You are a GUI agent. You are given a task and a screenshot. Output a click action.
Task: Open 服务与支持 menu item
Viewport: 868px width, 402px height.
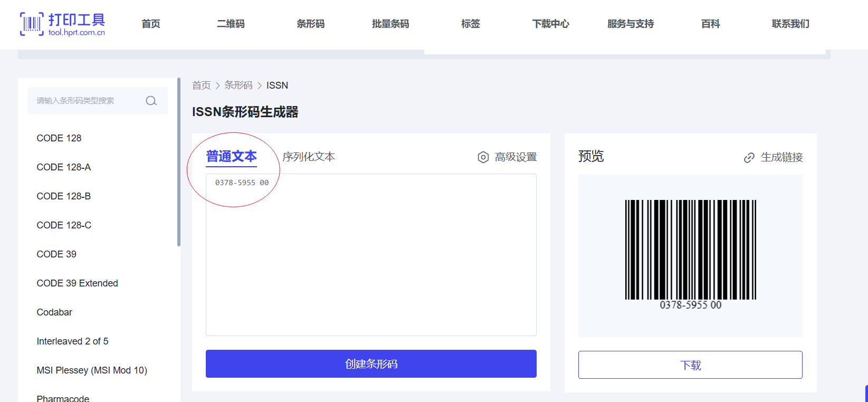pyautogui.click(x=631, y=24)
